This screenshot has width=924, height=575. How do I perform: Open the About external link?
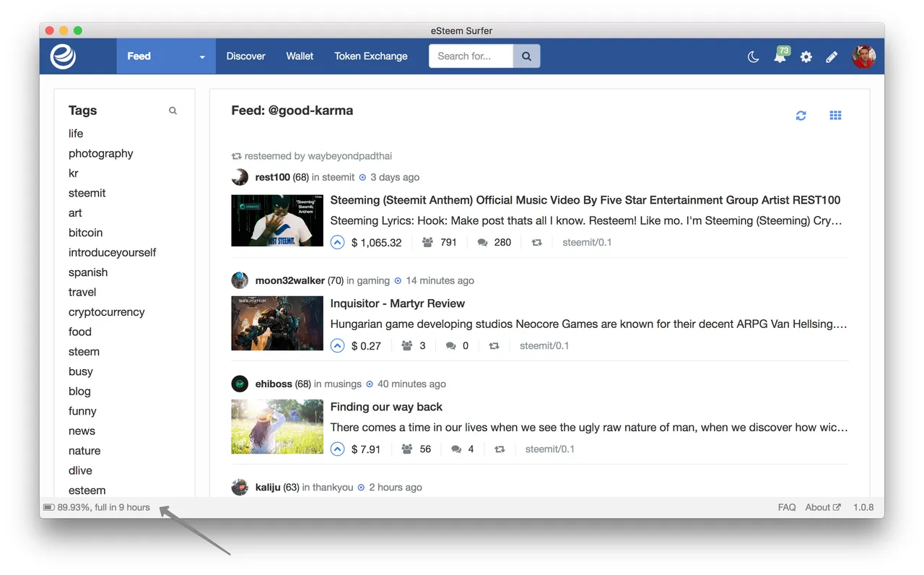click(x=823, y=507)
